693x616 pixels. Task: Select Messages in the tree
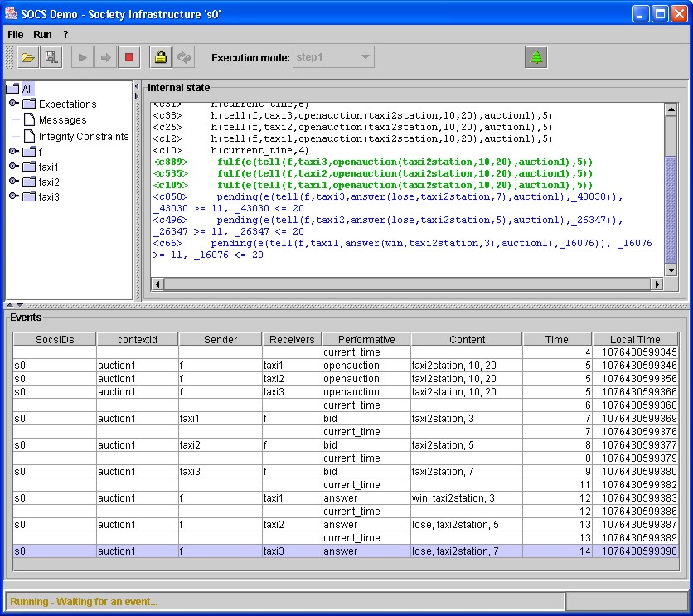pyautogui.click(x=62, y=120)
